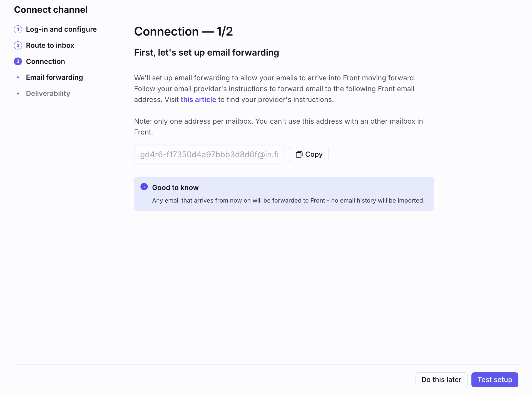Click the step 2 circle icon

click(18, 45)
